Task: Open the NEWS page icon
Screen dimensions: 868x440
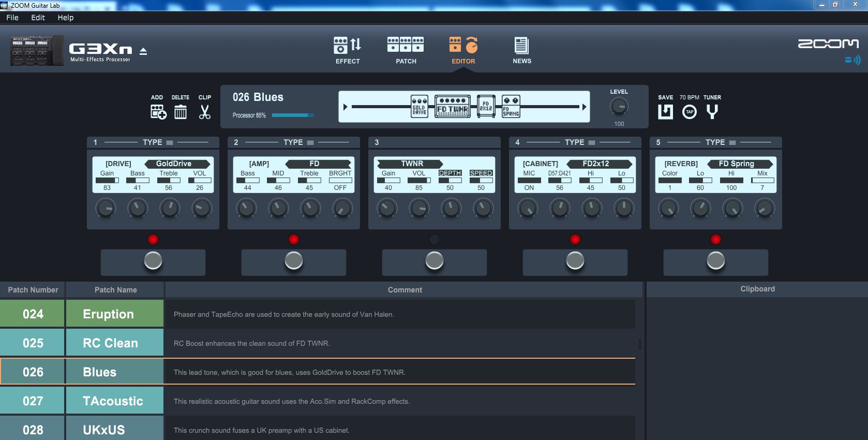Action: [x=521, y=46]
